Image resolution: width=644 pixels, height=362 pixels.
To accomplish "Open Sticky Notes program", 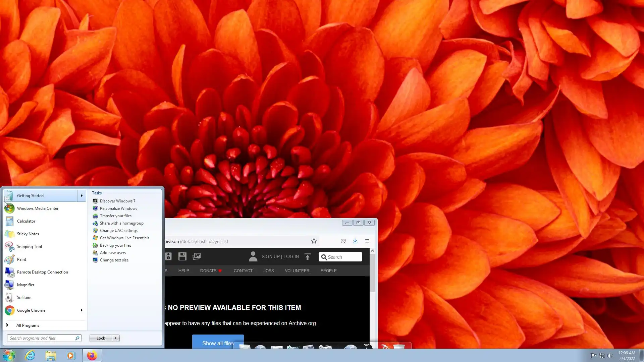I will (28, 234).
